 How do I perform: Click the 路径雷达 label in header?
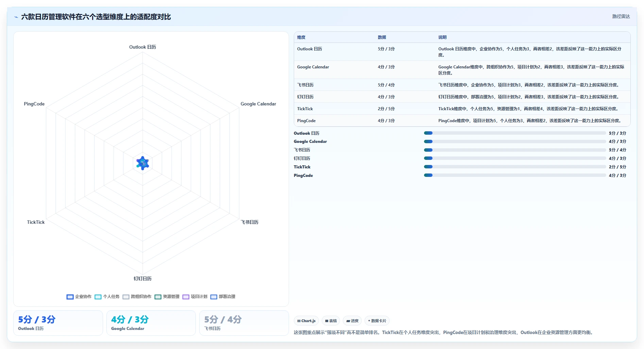point(621,16)
